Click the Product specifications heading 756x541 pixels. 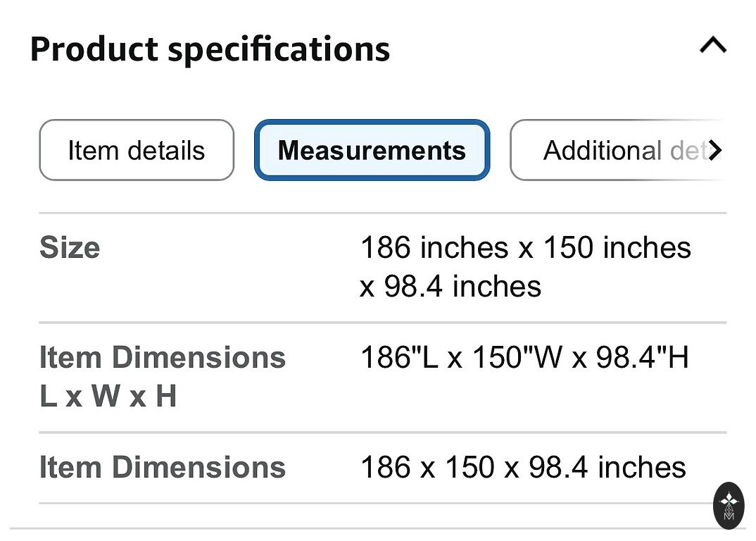click(210, 49)
